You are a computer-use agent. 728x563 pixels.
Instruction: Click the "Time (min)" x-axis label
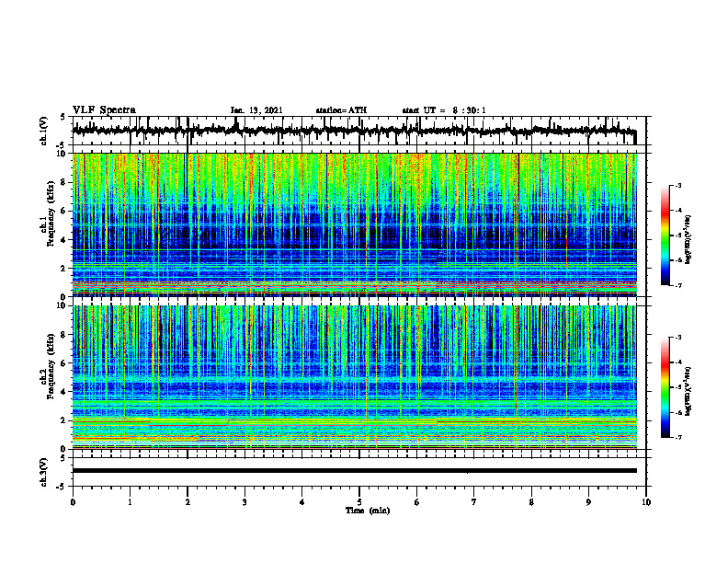click(x=368, y=511)
